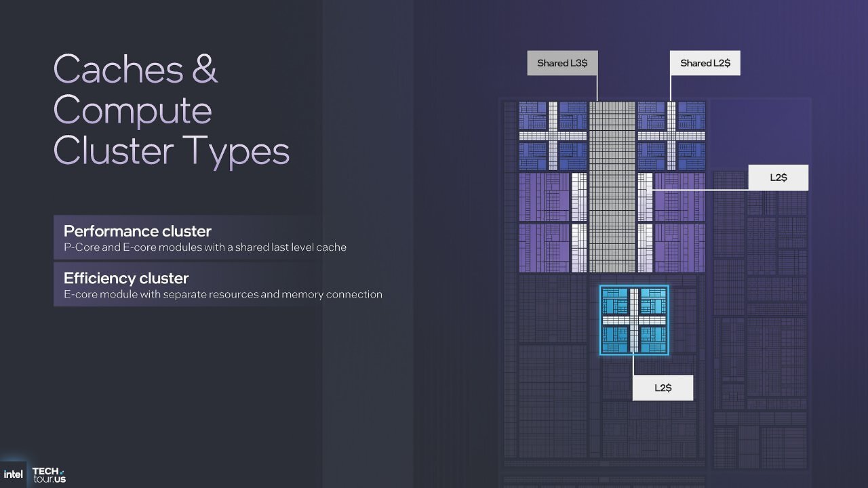Click the top-right blue E-core module
The width and height of the screenshot is (868, 488).
click(671, 136)
